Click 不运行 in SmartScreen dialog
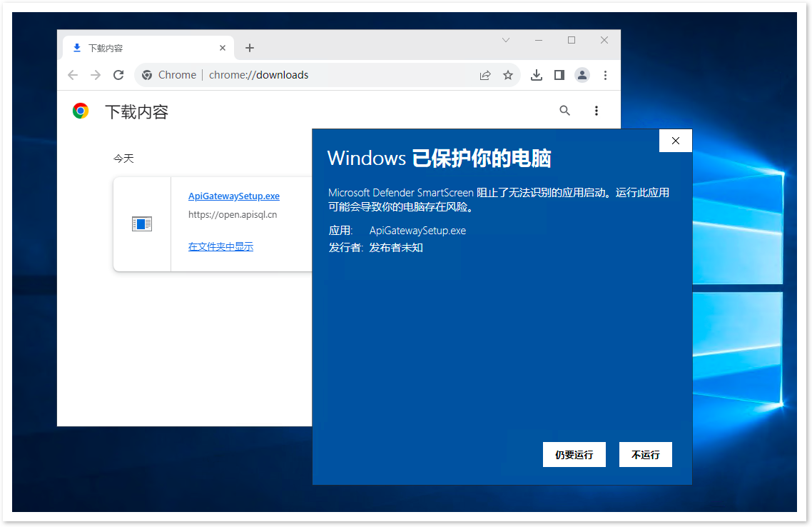The image size is (812, 527). click(x=646, y=454)
